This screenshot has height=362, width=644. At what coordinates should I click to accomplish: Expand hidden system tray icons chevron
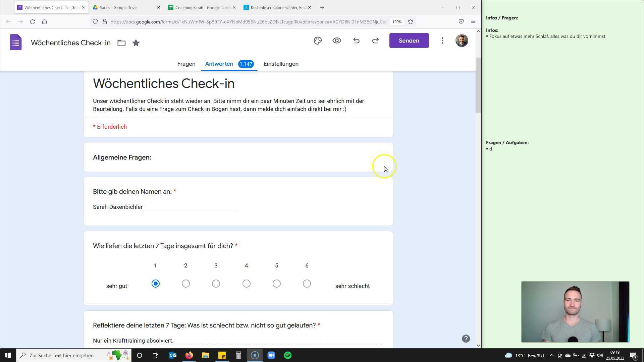[x=551, y=355]
